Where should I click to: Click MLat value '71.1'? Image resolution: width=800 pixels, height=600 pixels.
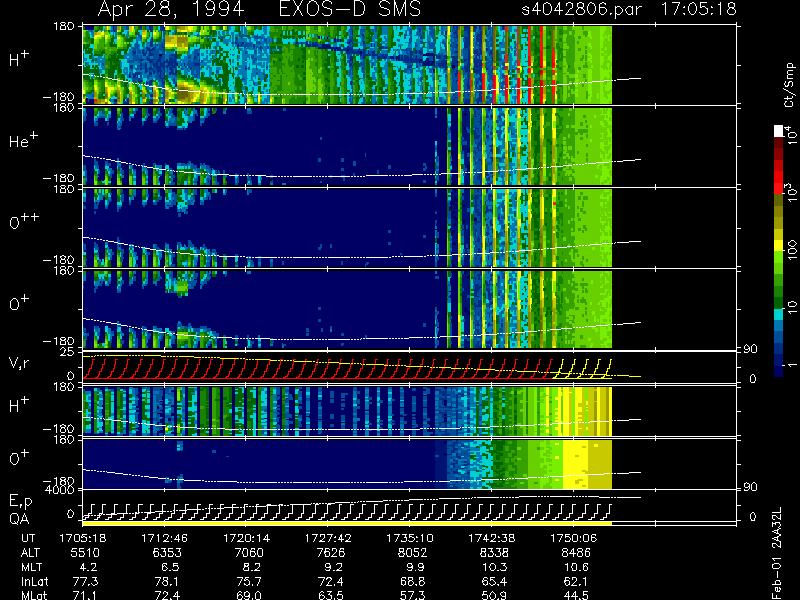(x=85, y=595)
